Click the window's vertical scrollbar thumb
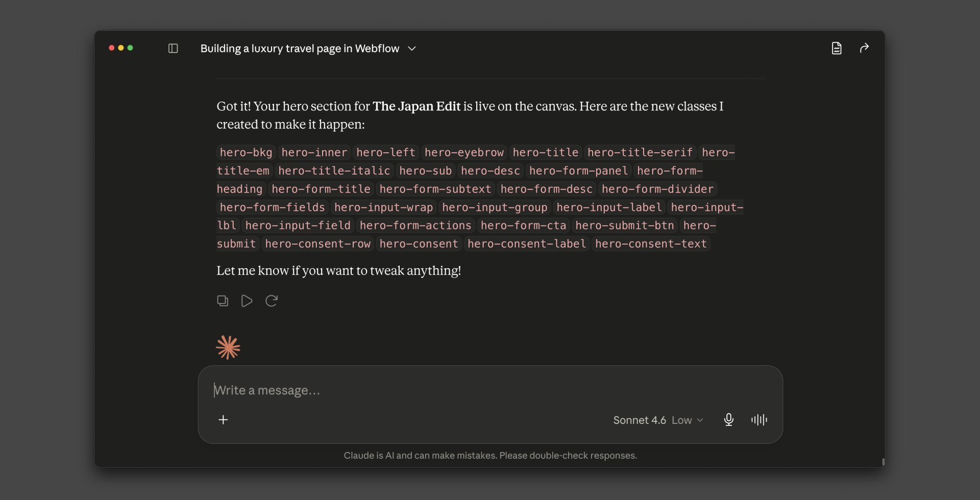980x500 pixels. 883,462
